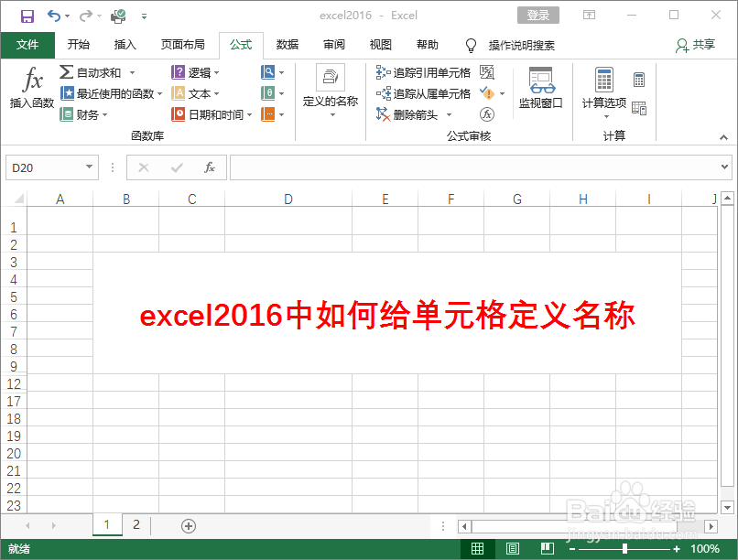Open Logical functions (逻辑)
The width and height of the screenshot is (738, 560).
coord(195,72)
